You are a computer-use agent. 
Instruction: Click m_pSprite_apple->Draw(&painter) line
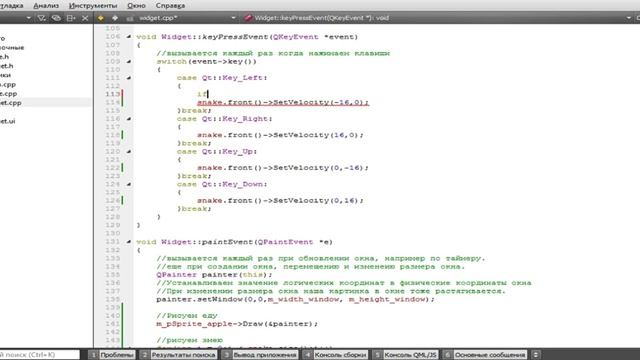pos(237,324)
